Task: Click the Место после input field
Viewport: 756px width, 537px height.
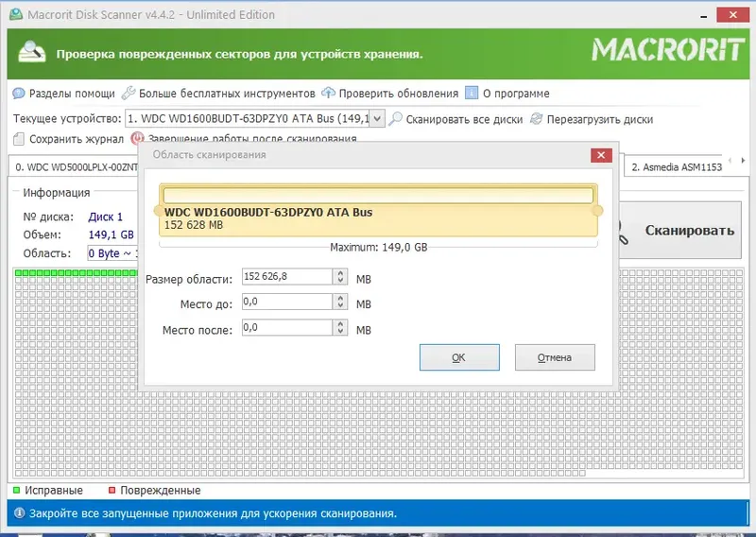Action: coord(287,328)
